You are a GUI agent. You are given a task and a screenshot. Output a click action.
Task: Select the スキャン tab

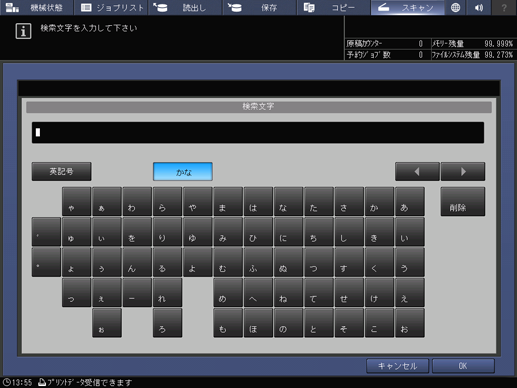coord(408,7)
